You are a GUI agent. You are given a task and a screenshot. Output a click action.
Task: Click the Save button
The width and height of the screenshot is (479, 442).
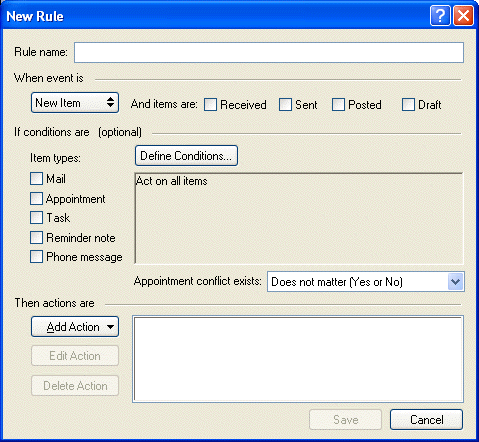pyautogui.click(x=345, y=420)
